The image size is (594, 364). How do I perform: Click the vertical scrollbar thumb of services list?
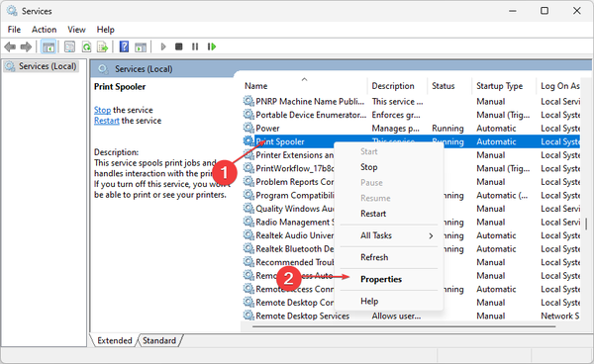[586, 224]
